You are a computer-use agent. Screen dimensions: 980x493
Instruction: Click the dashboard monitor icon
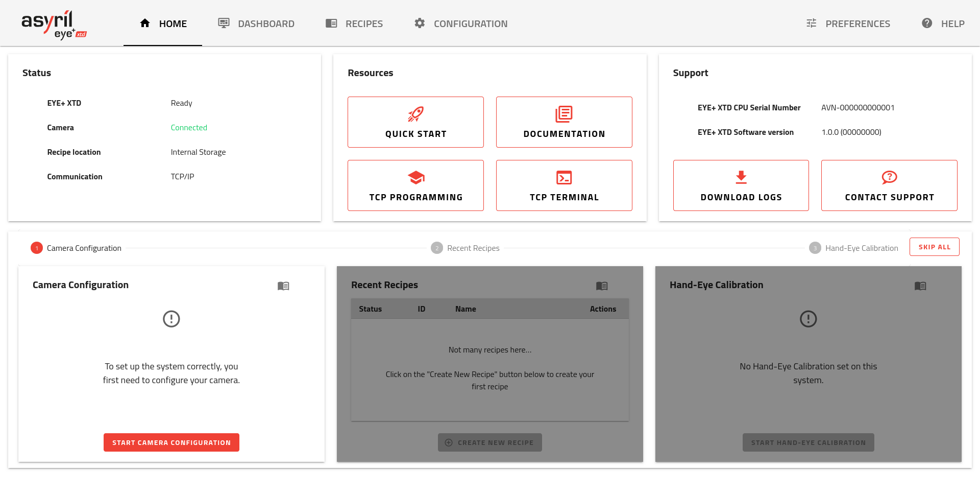point(224,23)
